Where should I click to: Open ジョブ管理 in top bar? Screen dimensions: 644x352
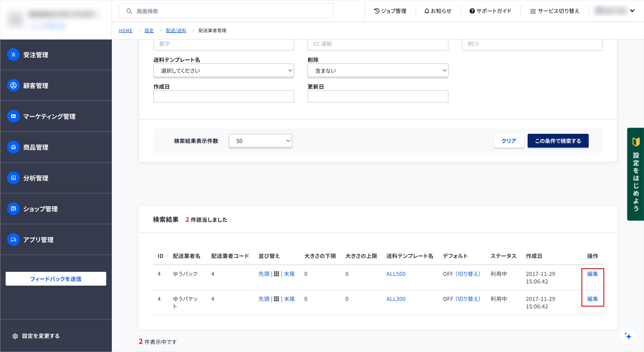pyautogui.click(x=390, y=11)
